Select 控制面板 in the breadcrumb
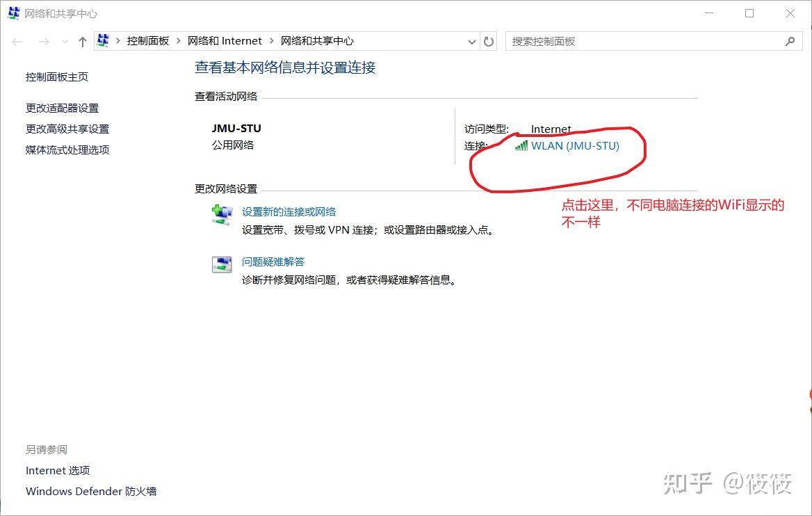 [148, 41]
